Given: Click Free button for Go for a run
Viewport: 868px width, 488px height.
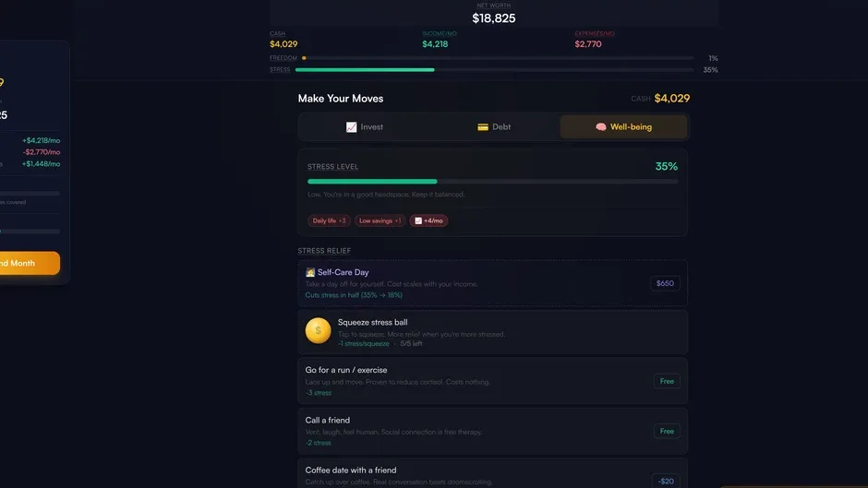Looking at the screenshot, I should pyautogui.click(x=667, y=381).
